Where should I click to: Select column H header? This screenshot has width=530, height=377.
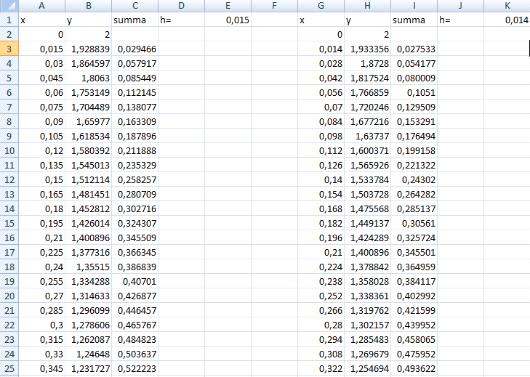click(367, 6)
